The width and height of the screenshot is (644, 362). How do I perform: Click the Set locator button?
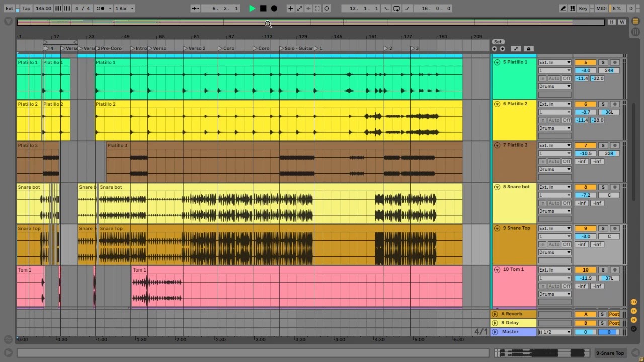coord(498,42)
